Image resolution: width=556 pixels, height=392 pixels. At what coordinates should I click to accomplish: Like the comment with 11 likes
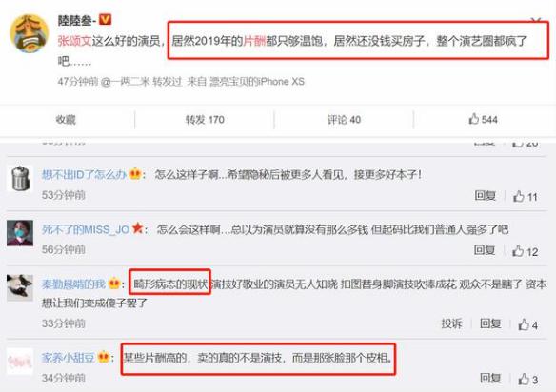tap(526, 196)
